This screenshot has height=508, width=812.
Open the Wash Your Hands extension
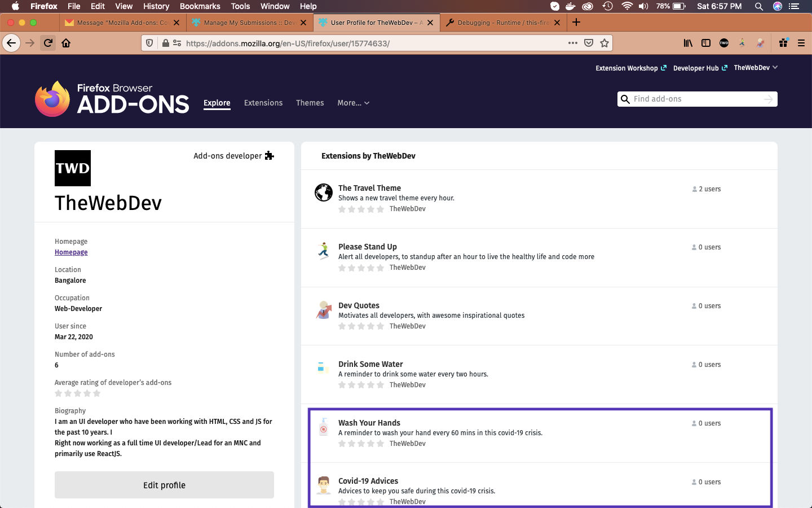pyautogui.click(x=369, y=423)
